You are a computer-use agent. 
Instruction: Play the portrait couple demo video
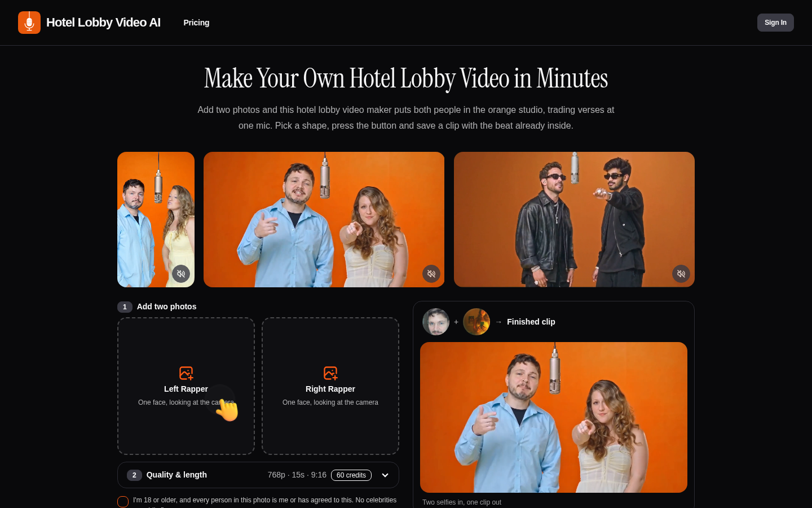156,220
